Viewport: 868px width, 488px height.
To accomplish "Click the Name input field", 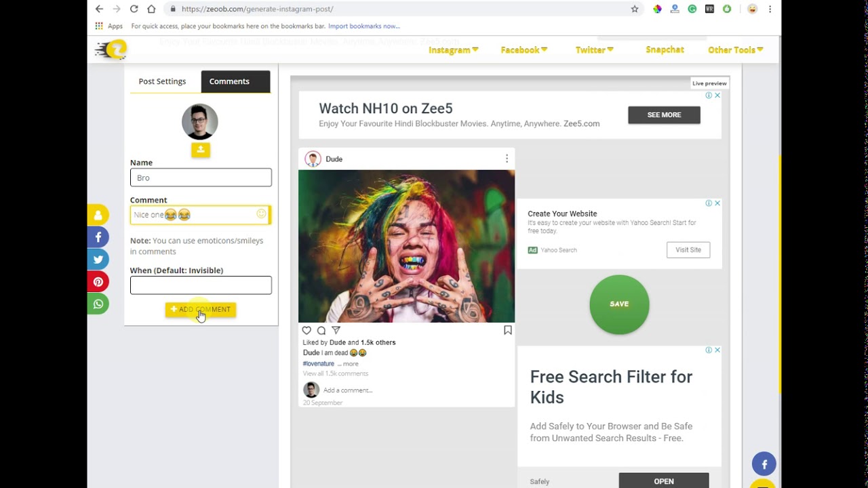I will click(x=201, y=178).
